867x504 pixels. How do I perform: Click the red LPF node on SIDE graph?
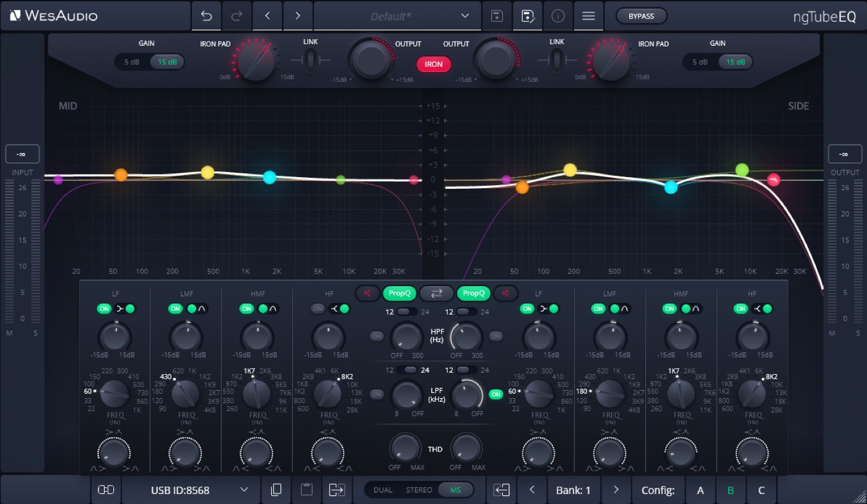773,180
